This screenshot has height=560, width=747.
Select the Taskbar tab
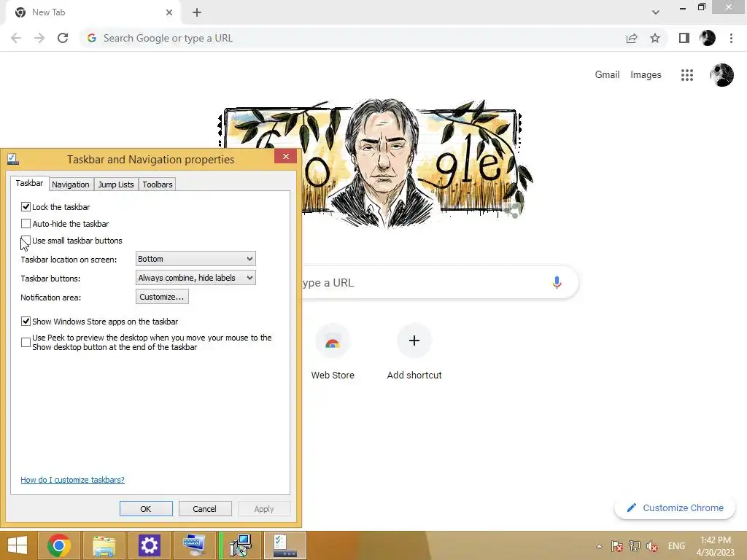(29, 183)
